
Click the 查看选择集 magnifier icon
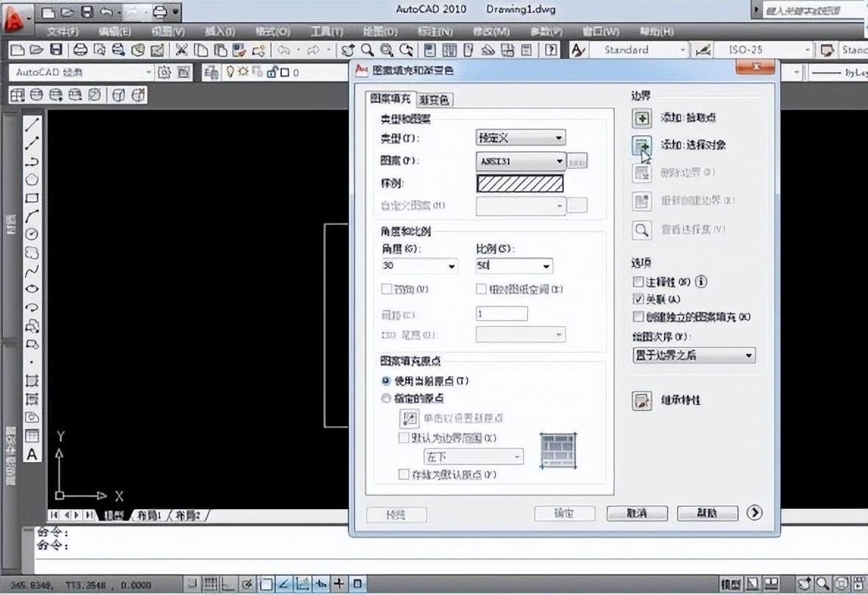click(642, 229)
